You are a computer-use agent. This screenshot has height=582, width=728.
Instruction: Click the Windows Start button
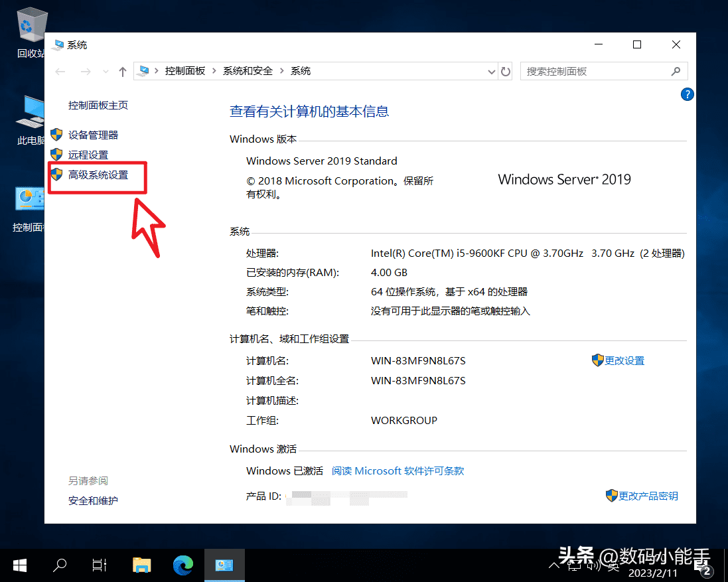click(x=19, y=565)
